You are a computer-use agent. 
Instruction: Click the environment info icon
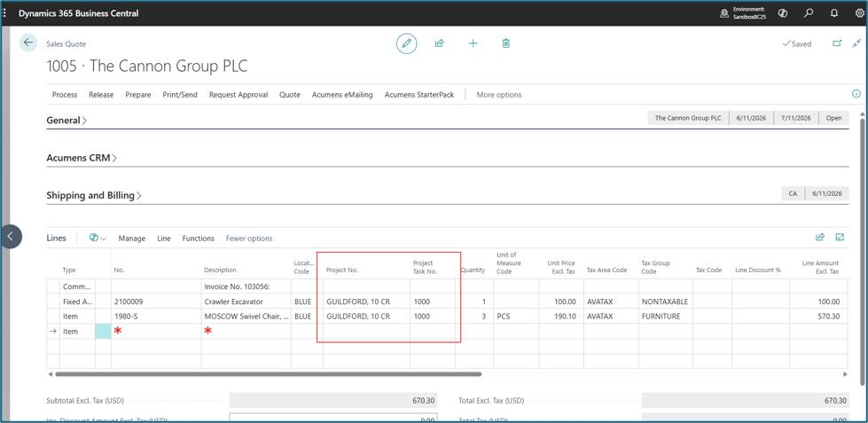tap(724, 13)
